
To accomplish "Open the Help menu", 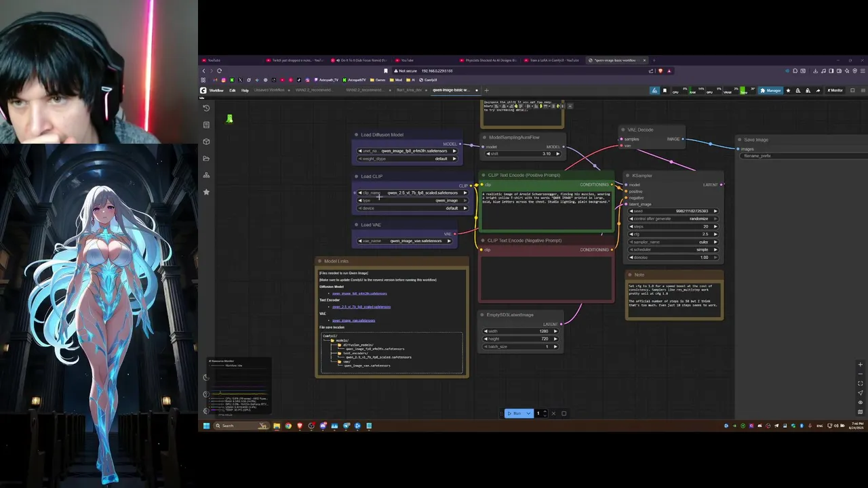I will tap(245, 90).
